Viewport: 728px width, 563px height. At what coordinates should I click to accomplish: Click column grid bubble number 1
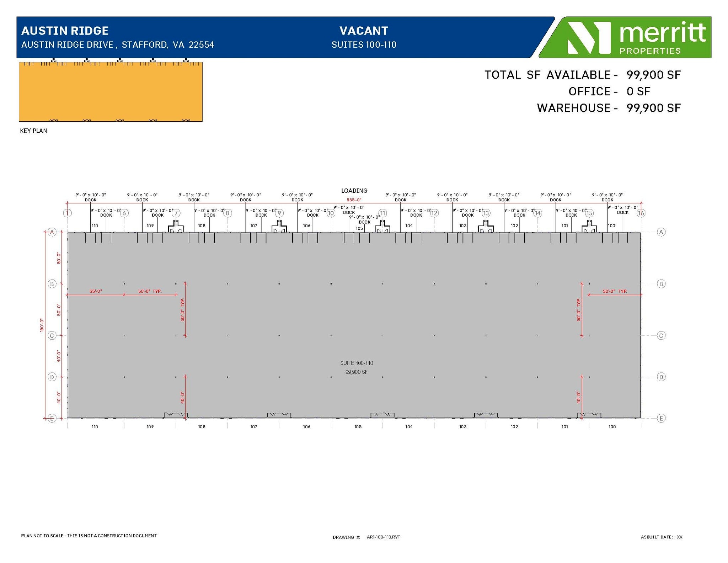[x=68, y=213]
